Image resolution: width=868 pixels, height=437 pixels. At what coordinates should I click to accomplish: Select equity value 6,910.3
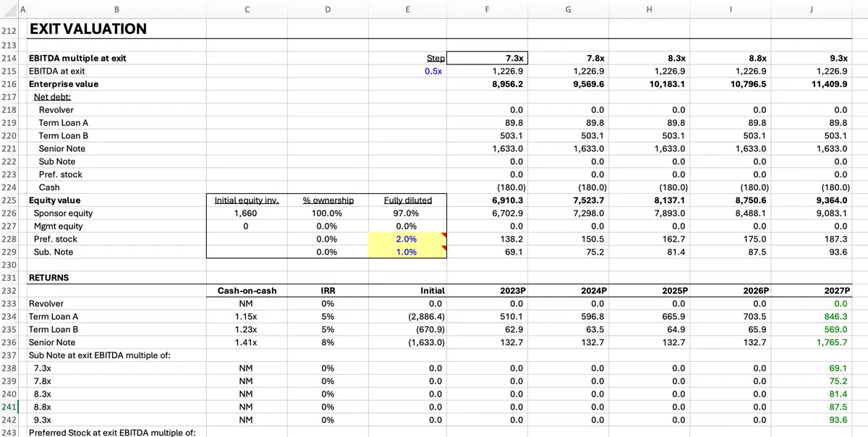click(507, 200)
